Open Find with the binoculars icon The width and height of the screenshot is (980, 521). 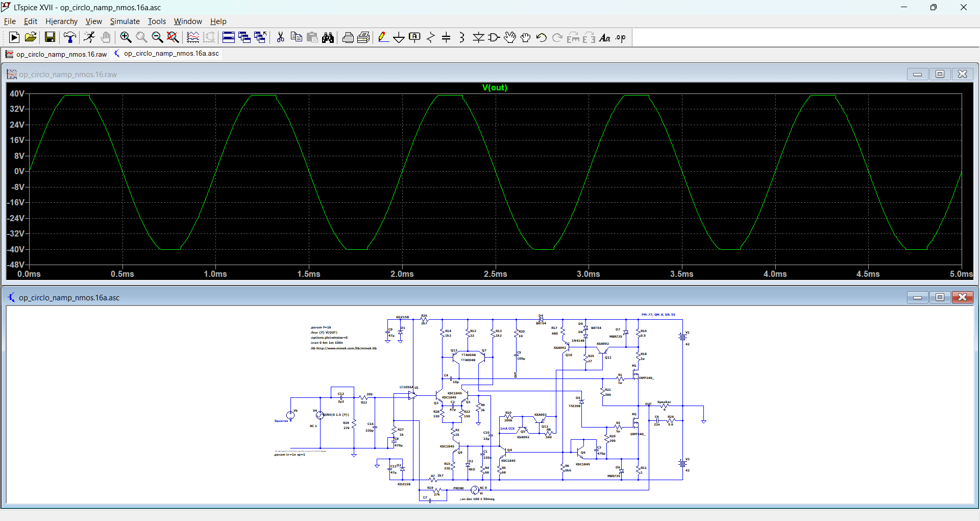point(328,37)
